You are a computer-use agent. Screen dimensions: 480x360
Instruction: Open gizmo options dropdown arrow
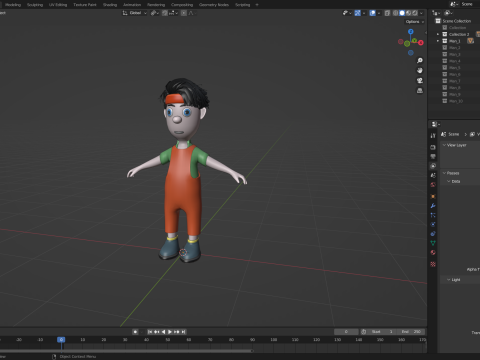tap(364, 13)
